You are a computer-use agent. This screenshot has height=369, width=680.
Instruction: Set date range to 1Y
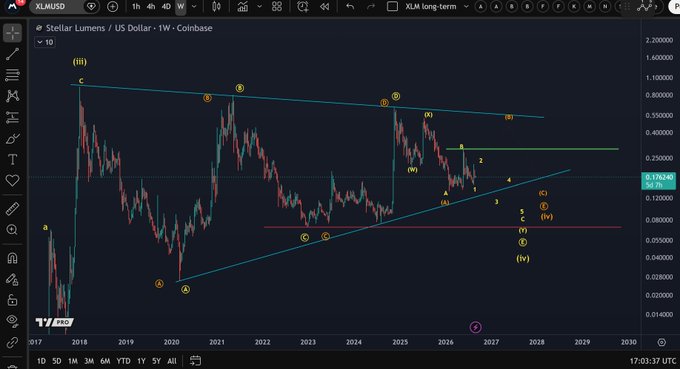point(141,361)
